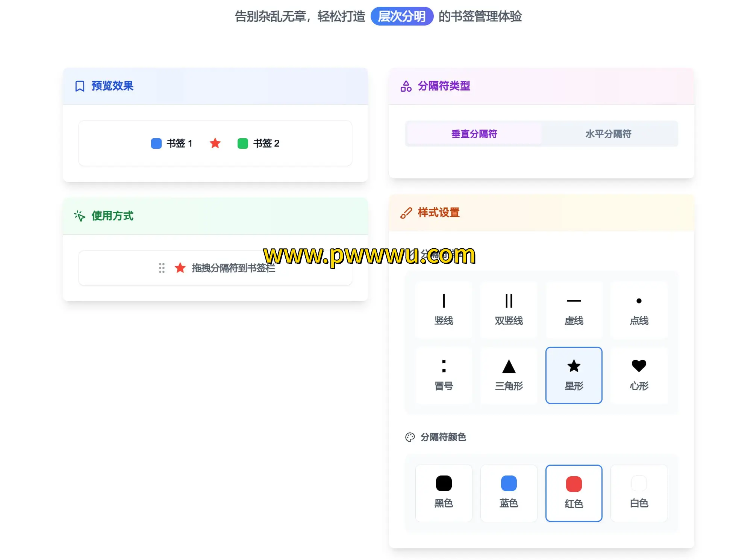Image resolution: width=739 pixels, height=560 pixels.
Task: Select the 竖线 single vertical line separator
Action: pyautogui.click(x=444, y=310)
